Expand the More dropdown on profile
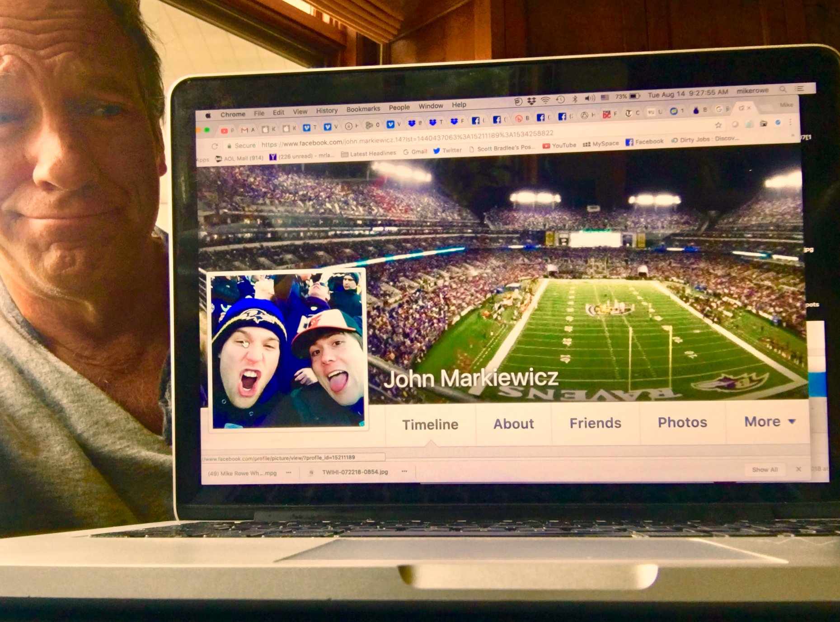Image resolution: width=840 pixels, height=622 pixels. [769, 422]
